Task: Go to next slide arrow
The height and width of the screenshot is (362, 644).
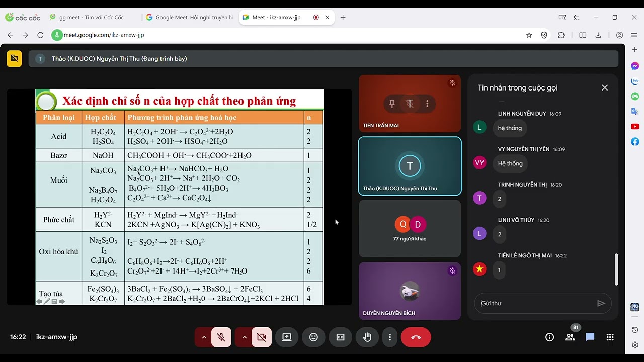Action: [62, 301]
